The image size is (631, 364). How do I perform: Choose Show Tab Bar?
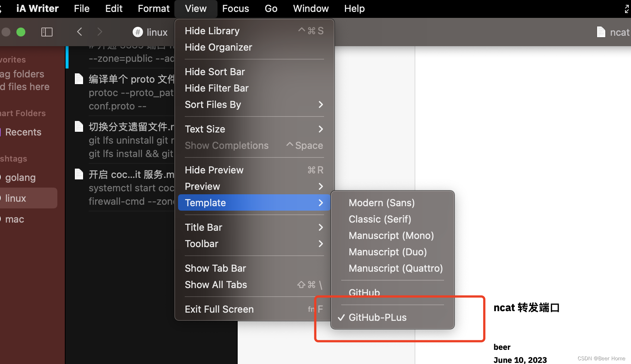[254, 268]
